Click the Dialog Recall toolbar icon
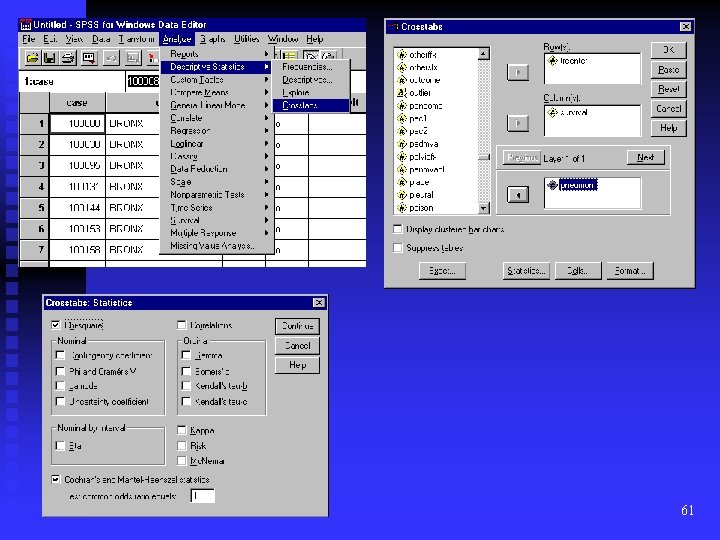 pos(89,58)
